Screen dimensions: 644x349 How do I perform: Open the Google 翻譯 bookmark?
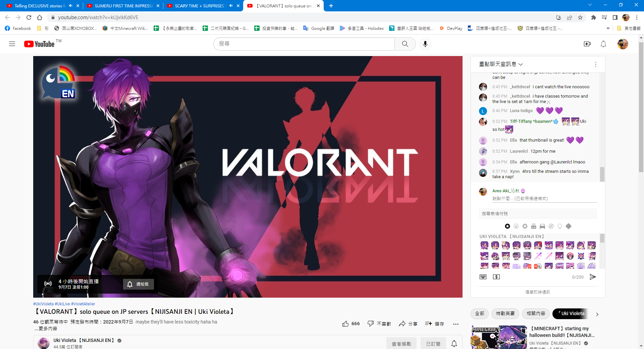click(x=319, y=28)
